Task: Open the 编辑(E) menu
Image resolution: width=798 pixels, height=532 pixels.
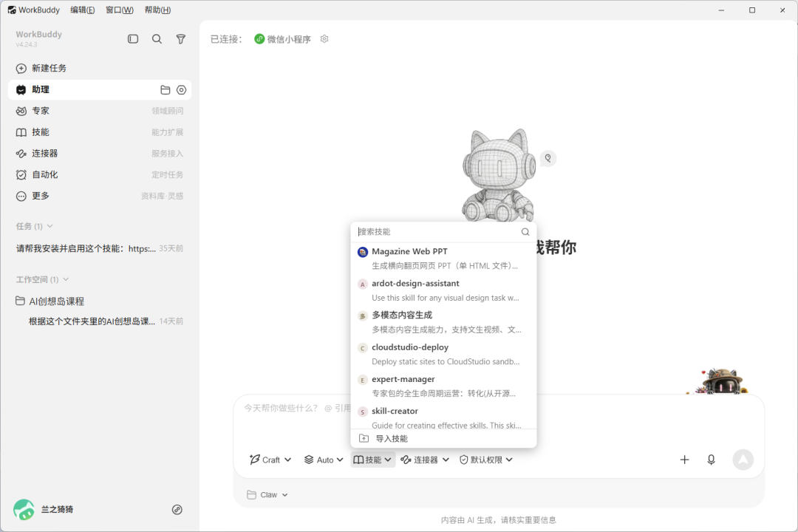Action: coord(83,10)
